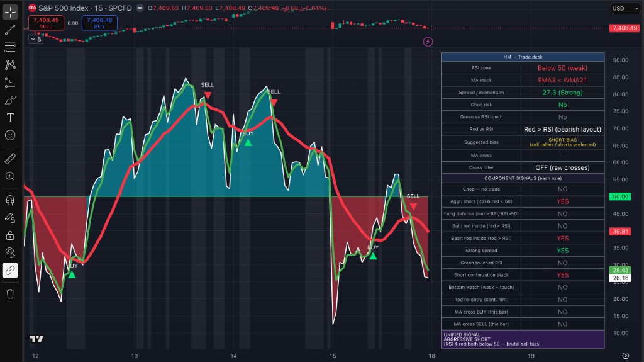Click the 'Below 50 (weak)' RSI zone value
This screenshot has height=362, width=644.
562,68
